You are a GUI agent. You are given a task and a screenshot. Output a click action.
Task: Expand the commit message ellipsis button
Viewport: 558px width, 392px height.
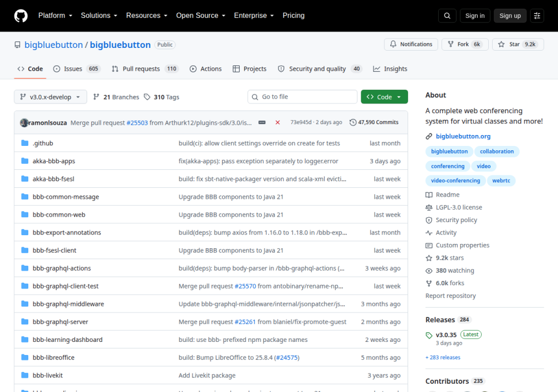click(x=262, y=122)
